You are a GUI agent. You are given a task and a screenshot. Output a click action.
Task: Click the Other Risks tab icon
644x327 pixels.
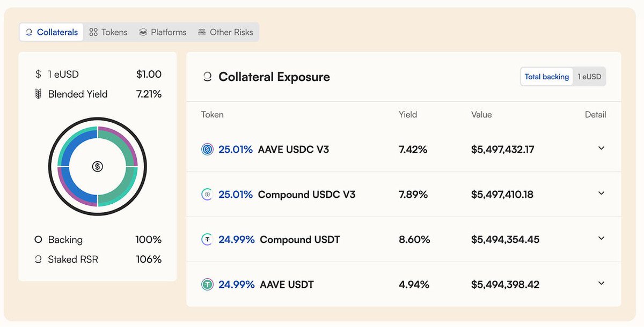point(202,32)
